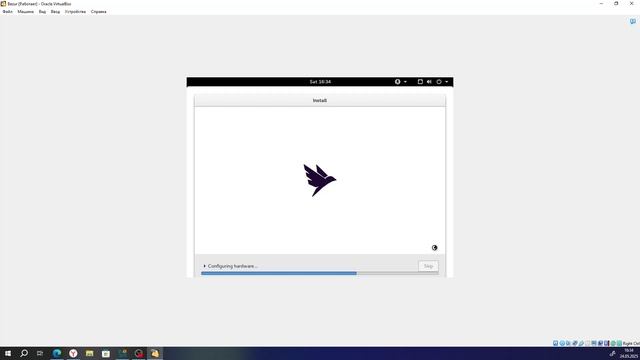Open Windows Start menu
This screenshot has height=360, width=640.
[8, 353]
